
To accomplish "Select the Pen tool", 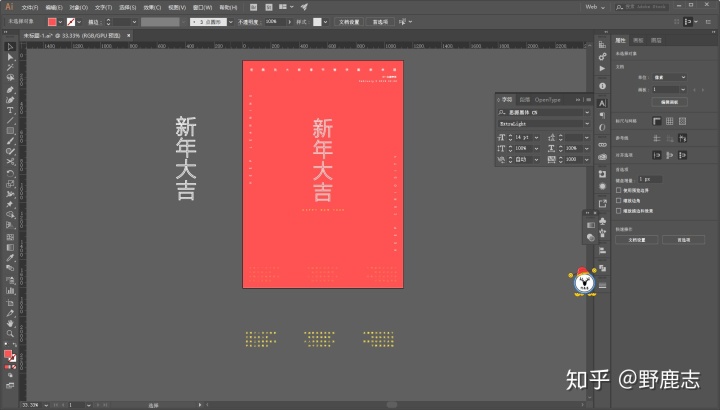I will coord(10,90).
